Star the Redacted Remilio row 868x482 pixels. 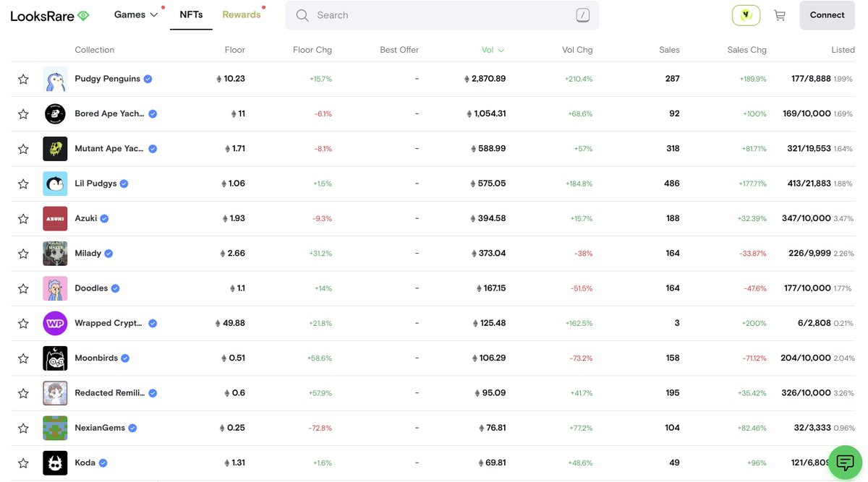tap(23, 393)
